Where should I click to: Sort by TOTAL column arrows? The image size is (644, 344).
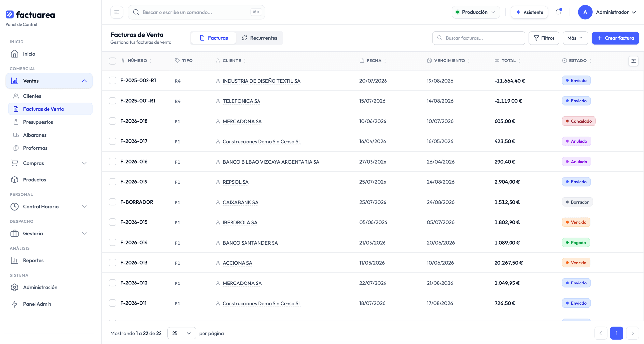tap(520, 61)
